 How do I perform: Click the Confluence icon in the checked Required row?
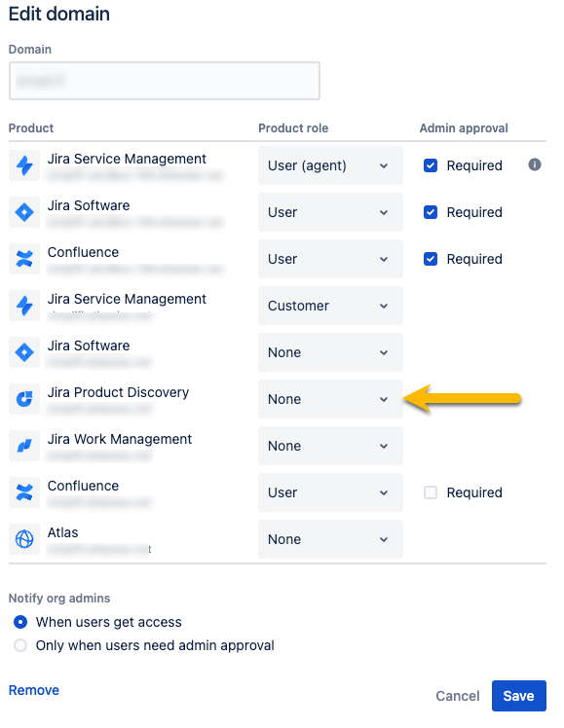(24, 259)
